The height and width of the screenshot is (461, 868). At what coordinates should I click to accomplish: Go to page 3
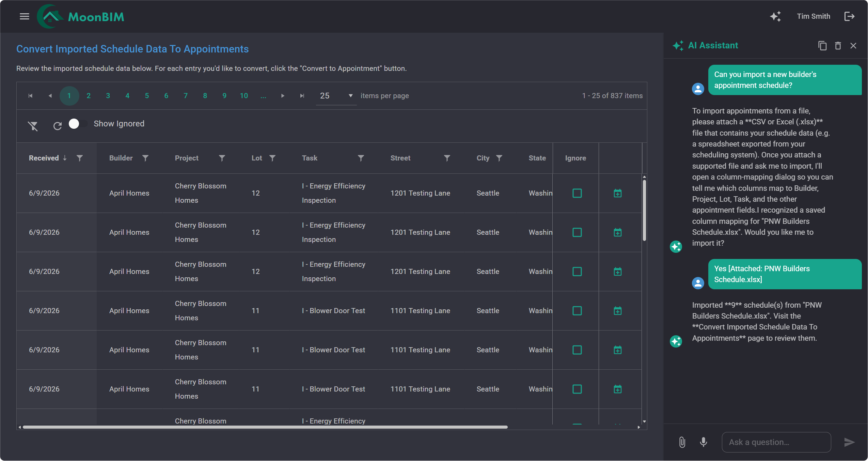108,96
